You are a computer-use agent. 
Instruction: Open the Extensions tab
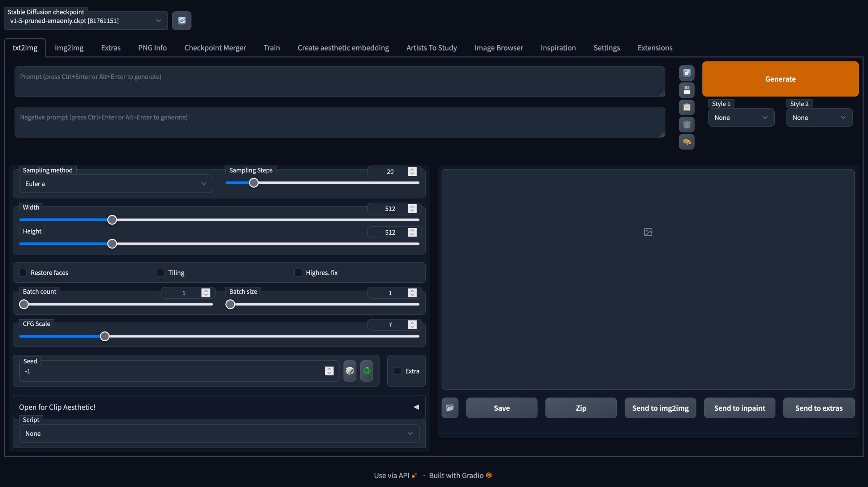[x=655, y=48]
